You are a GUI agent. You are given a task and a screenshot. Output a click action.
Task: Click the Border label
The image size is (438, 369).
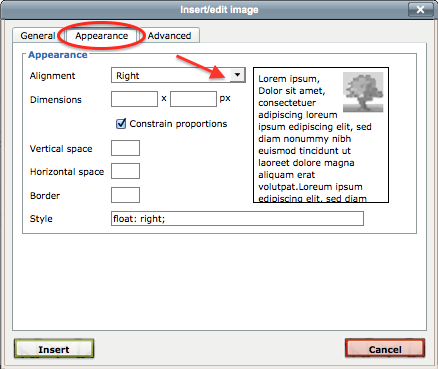click(45, 195)
